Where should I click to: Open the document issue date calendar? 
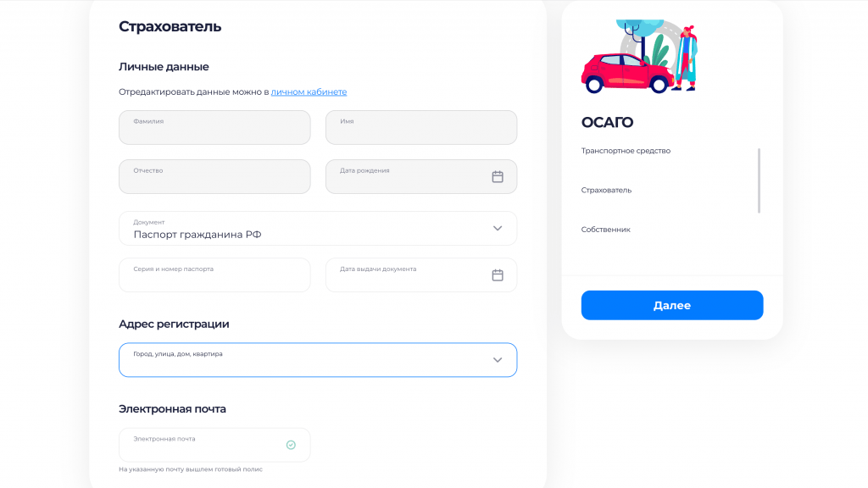[x=498, y=274]
